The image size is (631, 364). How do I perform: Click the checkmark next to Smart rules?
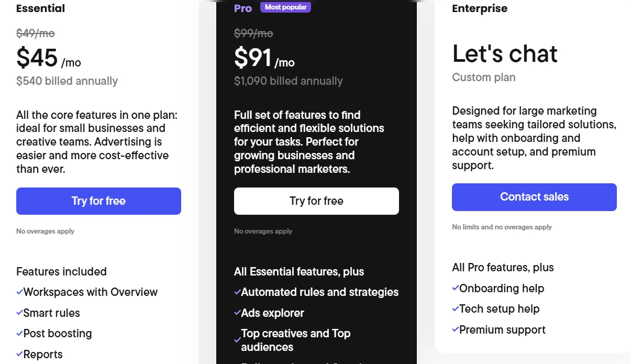pos(19,313)
